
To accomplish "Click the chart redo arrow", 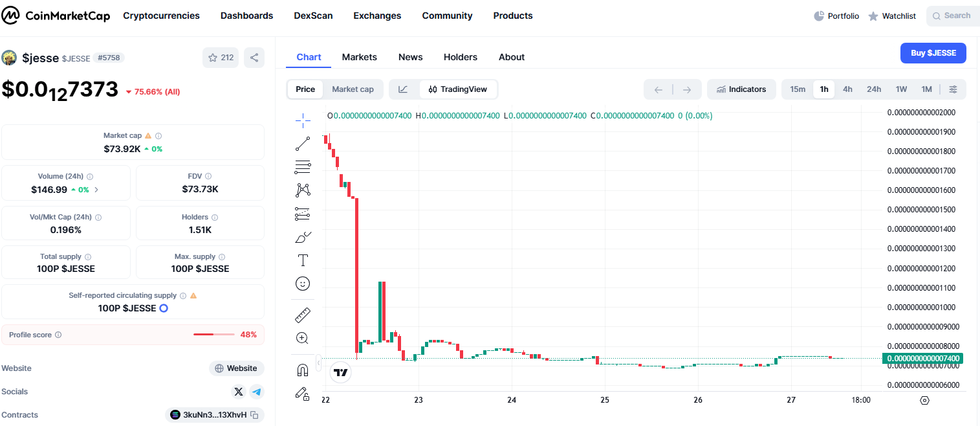I will (687, 89).
